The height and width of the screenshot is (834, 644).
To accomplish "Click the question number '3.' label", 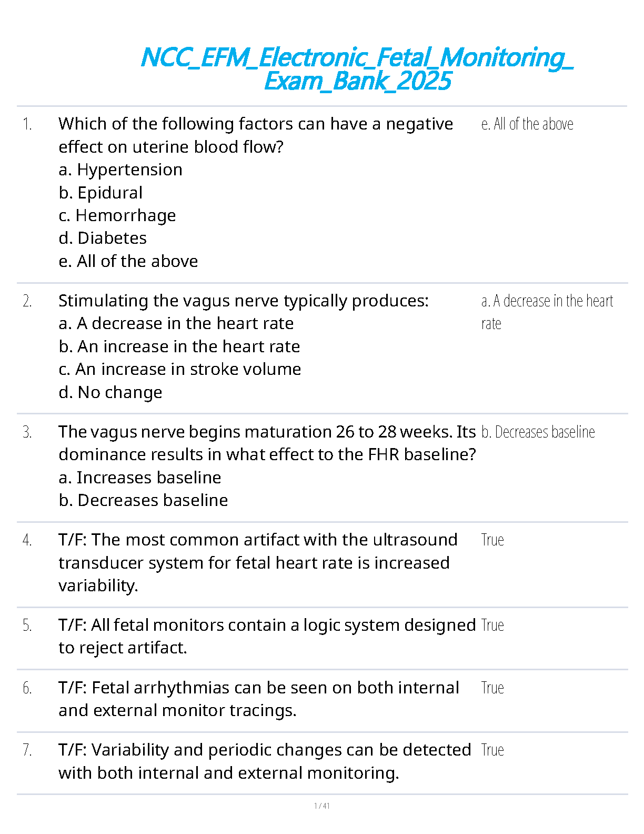I will pyautogui.click(x=27, y=432).
